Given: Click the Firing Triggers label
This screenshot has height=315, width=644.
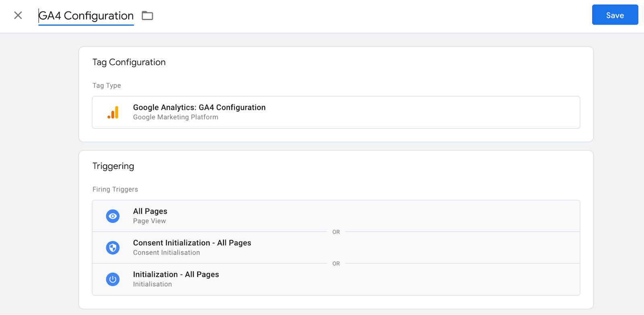Looking at the screenshot, I should coord(115,189).
